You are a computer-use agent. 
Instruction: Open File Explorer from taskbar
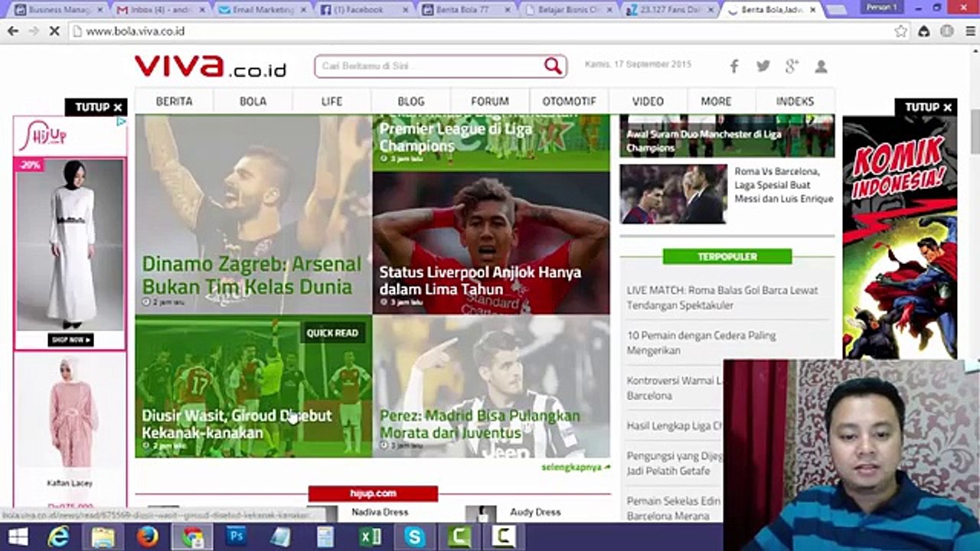tap(103, 537)
